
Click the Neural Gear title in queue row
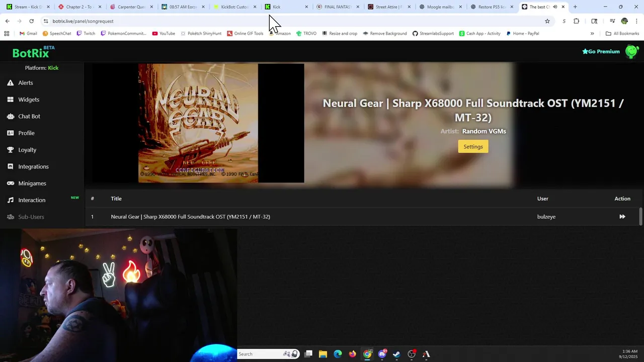click(190, 217)
